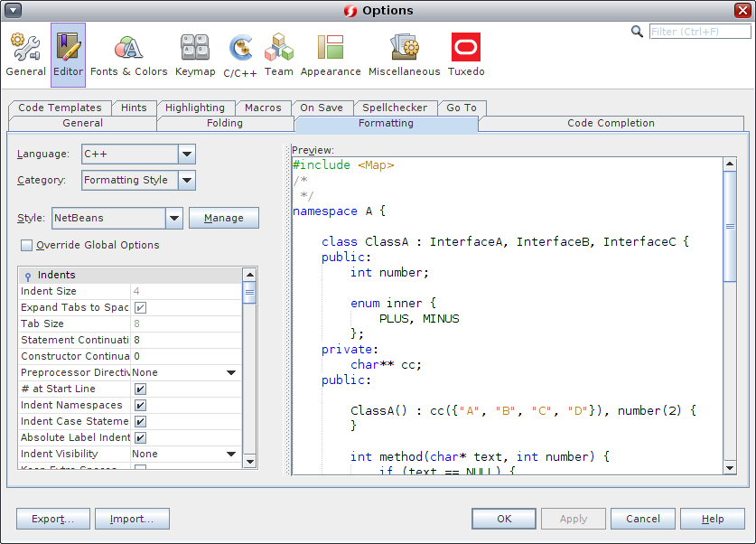Image resolution: width=756 pixels, height=544 pixels.
Task: Click the Tab Size row label
Action: [42, 324]
